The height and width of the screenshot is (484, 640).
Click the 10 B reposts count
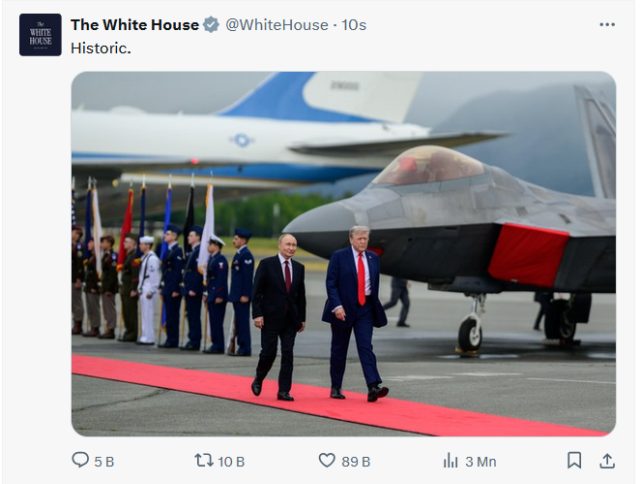[x=231, y=462]
